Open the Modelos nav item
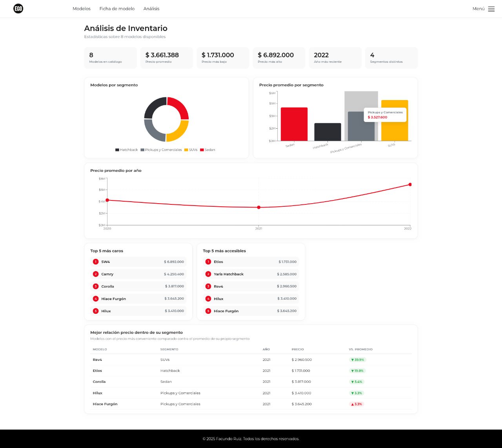502x448 pixels. click(82, 9)
